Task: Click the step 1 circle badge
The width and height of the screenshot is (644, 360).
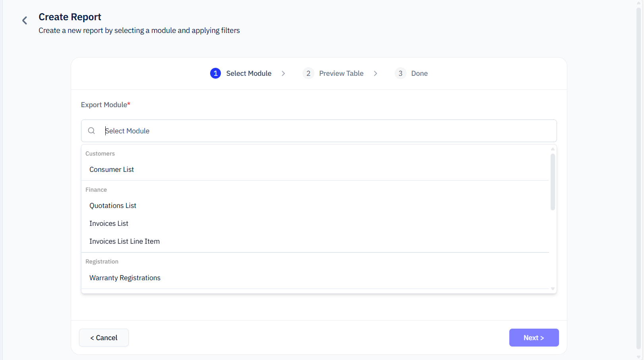Action: click(x=215, y=73)
